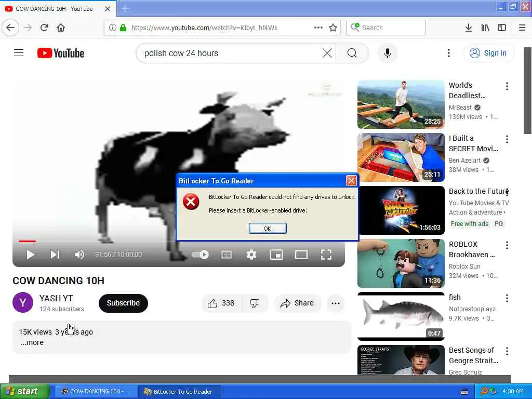Open the fish video thumbnail
532x399 pixels.
point(401,316)
